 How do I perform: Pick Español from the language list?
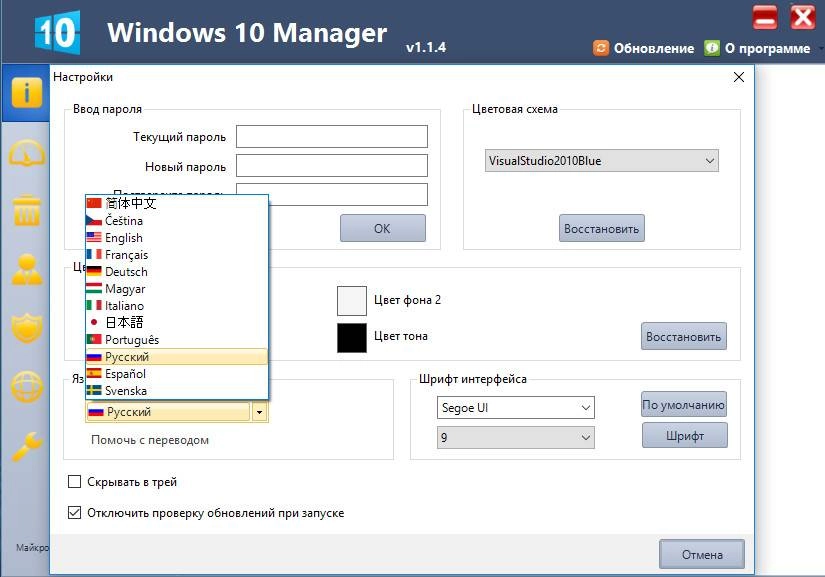tap(177, 373)
